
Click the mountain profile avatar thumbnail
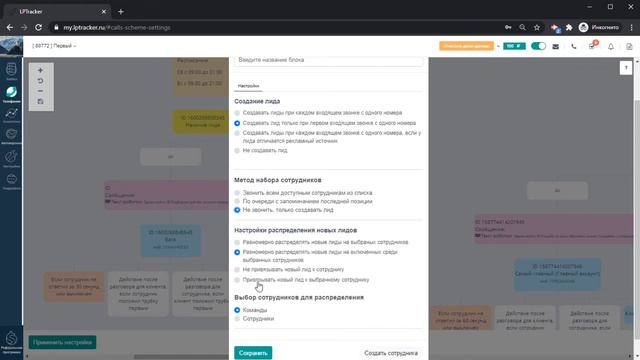pos(11,46)
